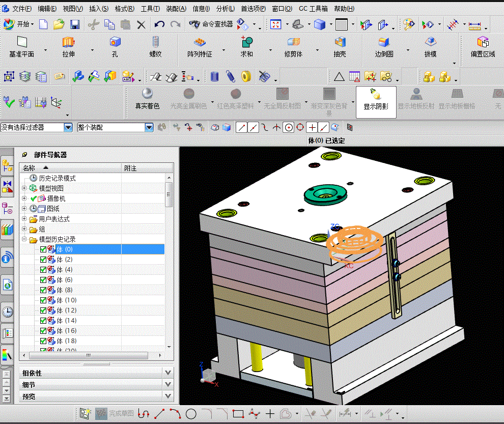Select the 求和 (Unite) tool icon

click(247, 43)
